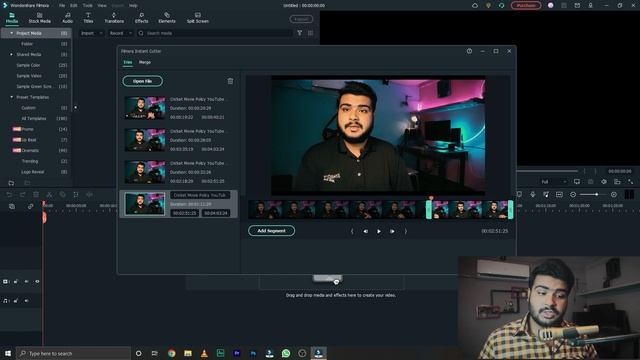The width and height of the screenshot is (640, 360).
Task: Open the Tools menu
Action: 87,5
